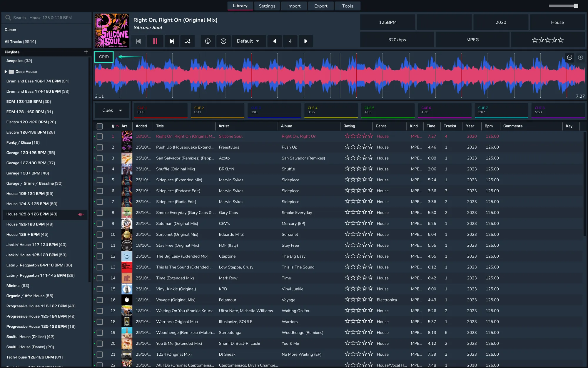Click the circled X clear icon

223,41
